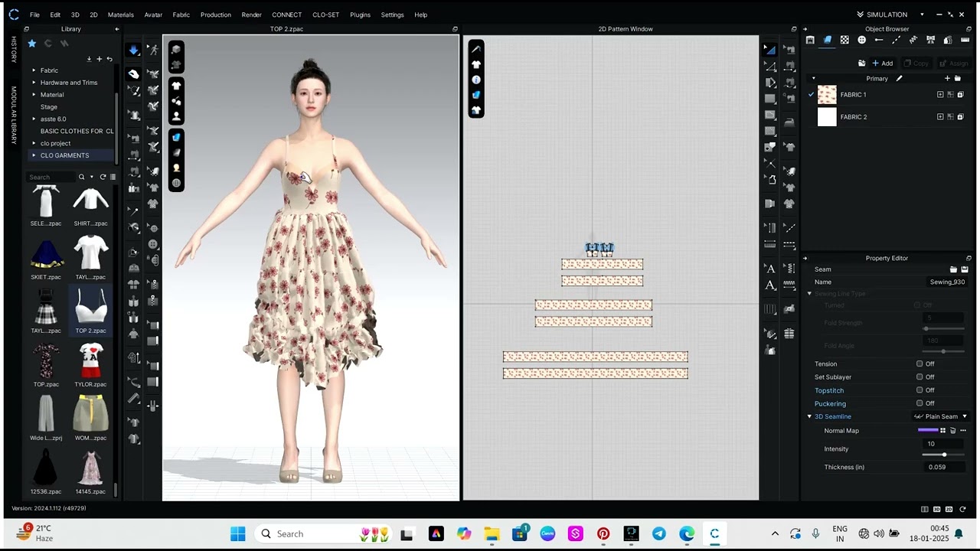
Task: Open the Fabric tab in Object Browser
Action: click(x=827, y=40)
